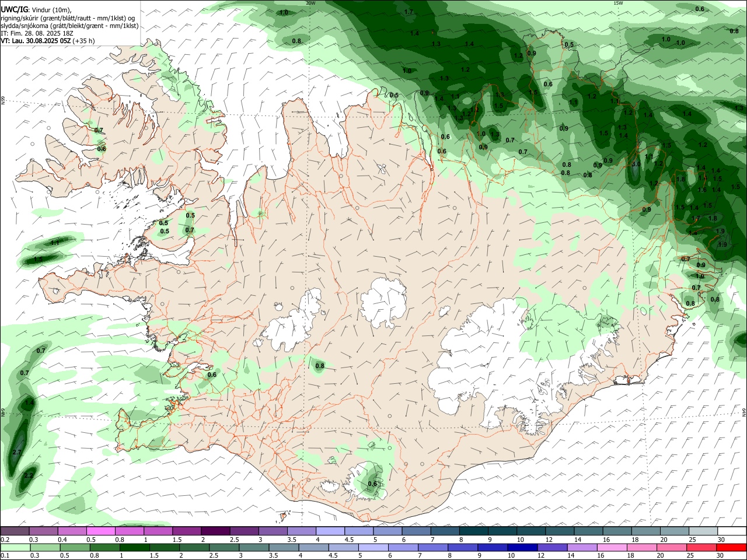
Task: Click the palest green 0.1 swatch, lower legend row
Action: 15,548
